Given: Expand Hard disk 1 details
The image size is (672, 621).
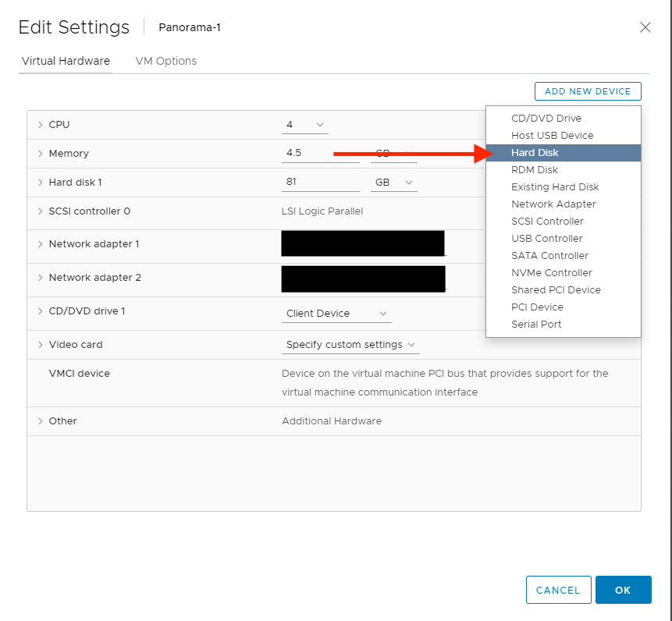Looking at the screenshot, I should point(40,183).
